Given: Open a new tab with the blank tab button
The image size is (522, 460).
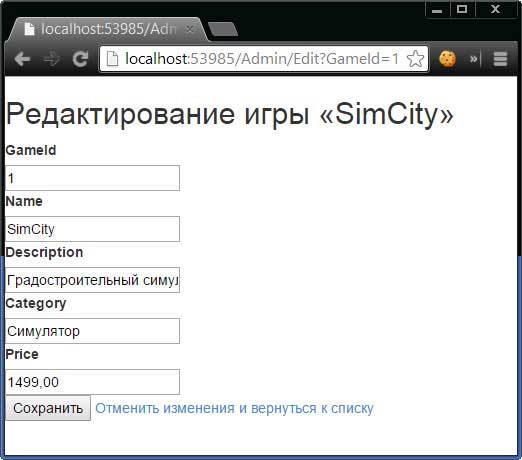Looking at the screenshot, I should (x=223, y=29).
